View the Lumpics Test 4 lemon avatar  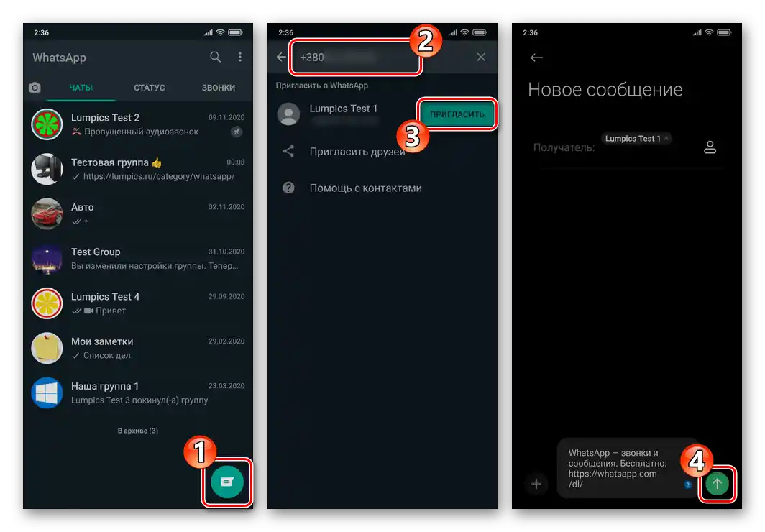[x=47, y=303]
